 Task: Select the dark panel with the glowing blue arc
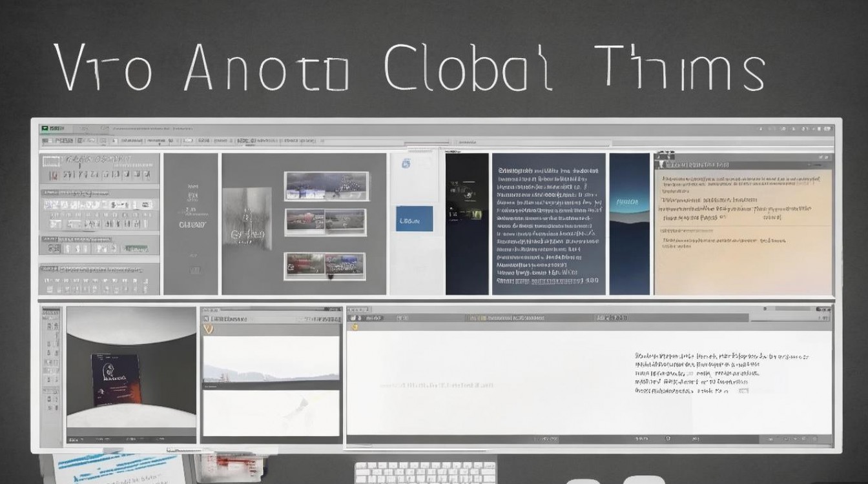click(x=630, y=224)
